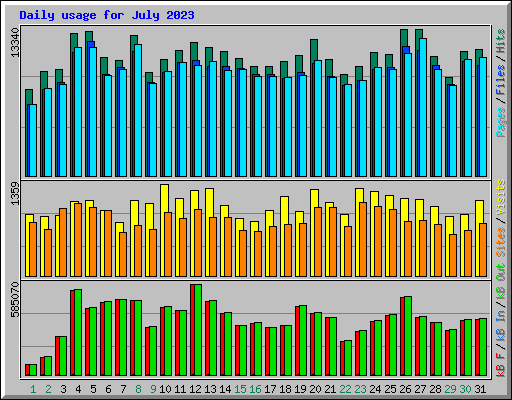This screenshot has height=400, width=512.
Task: Select day label 6 on the x-axis
Action: pyautogui.click(x=108, y=389)
